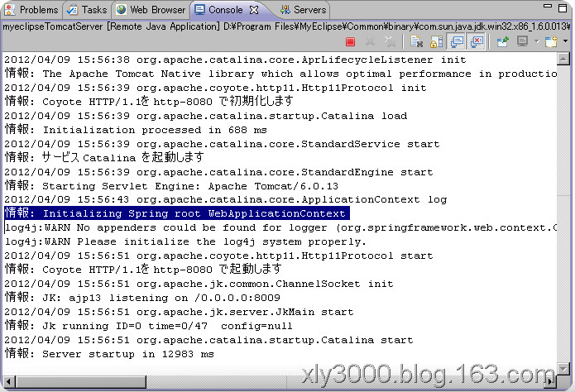Close the Console tab with its X

click(254, 10)
